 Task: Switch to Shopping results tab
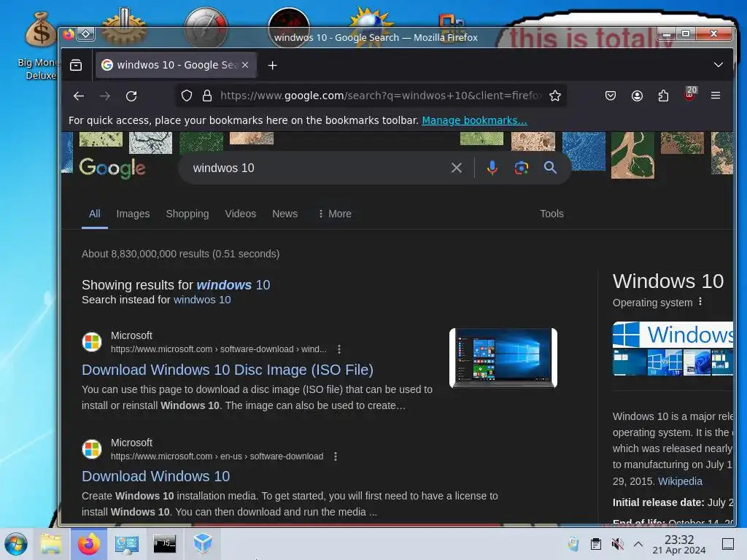[x=187, y=214]
